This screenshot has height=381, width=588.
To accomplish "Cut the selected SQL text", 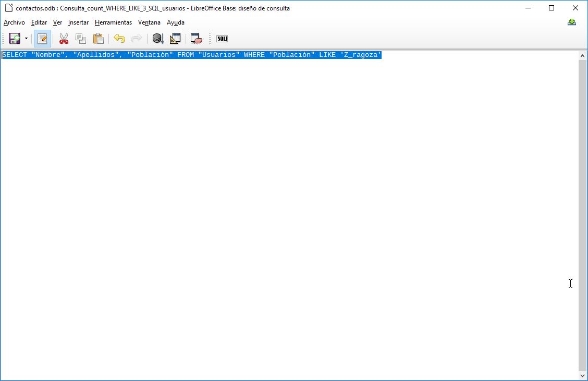I will (64, 38).
